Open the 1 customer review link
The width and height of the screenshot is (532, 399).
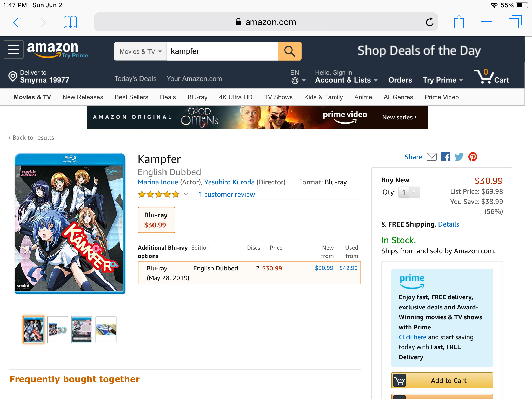click(227, 194)
